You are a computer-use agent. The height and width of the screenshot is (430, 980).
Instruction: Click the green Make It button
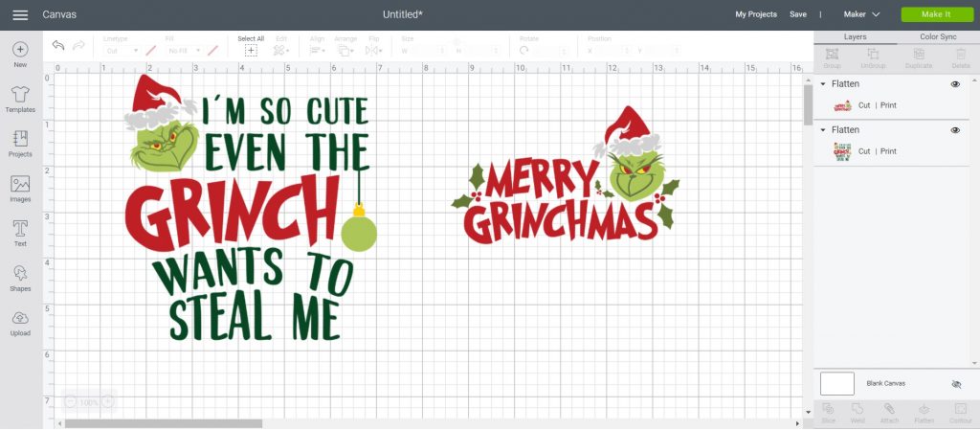[937, 14]
